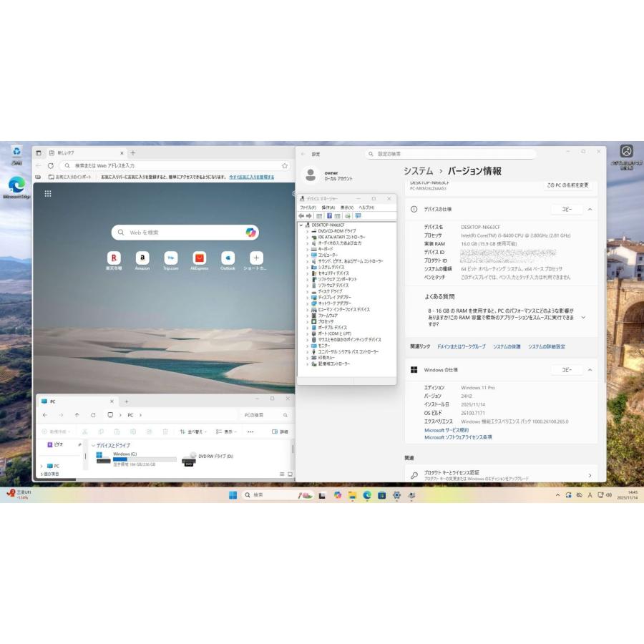Click the PCの検索 box in Explorer
Image resolution: width=644 pixels, height=644 pixels.
pos(265,415)
